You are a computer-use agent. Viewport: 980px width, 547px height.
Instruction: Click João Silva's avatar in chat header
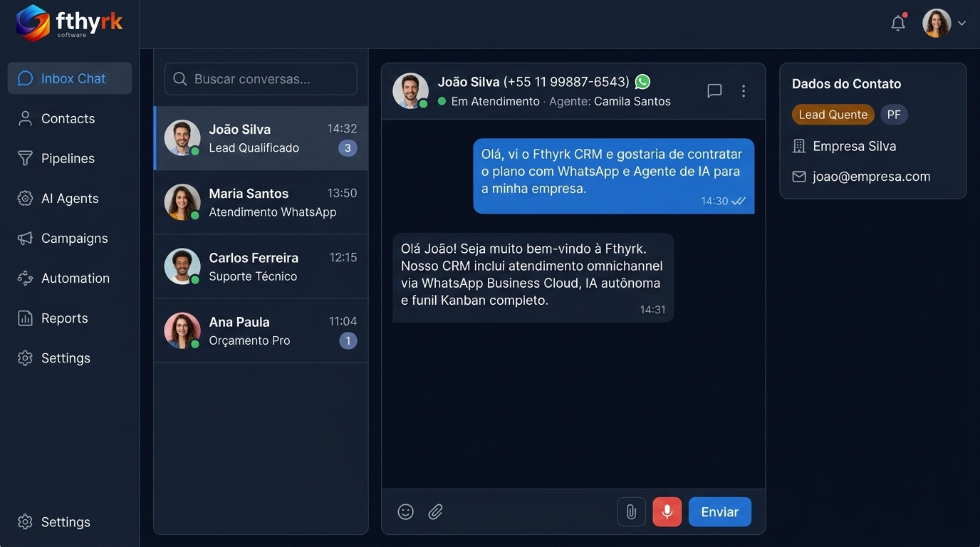(x=410, y=90)
